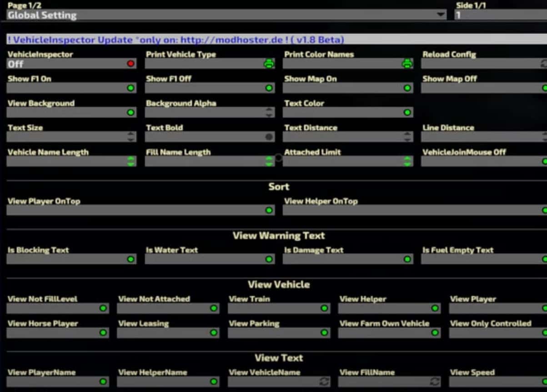Click the Fill Name Length green arrows
The image size is (547, 392).
tap(269, 161)
